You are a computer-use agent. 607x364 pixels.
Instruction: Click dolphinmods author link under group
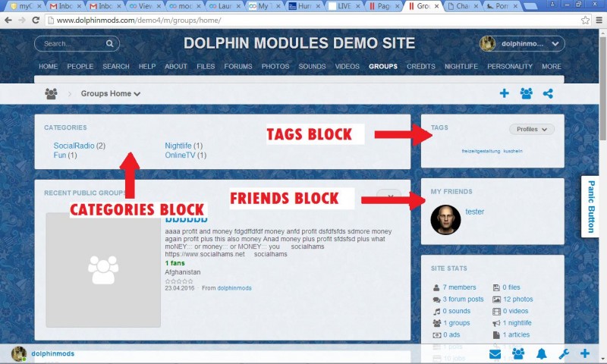click(234, 288)
